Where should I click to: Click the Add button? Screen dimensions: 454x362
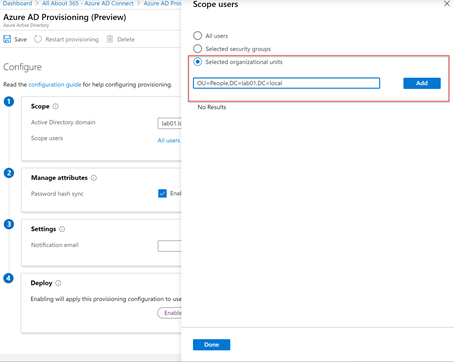coord(422,83)
